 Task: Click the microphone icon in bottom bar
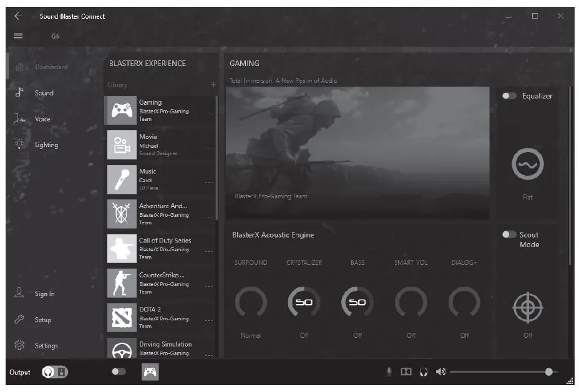[x=389, y=371]
